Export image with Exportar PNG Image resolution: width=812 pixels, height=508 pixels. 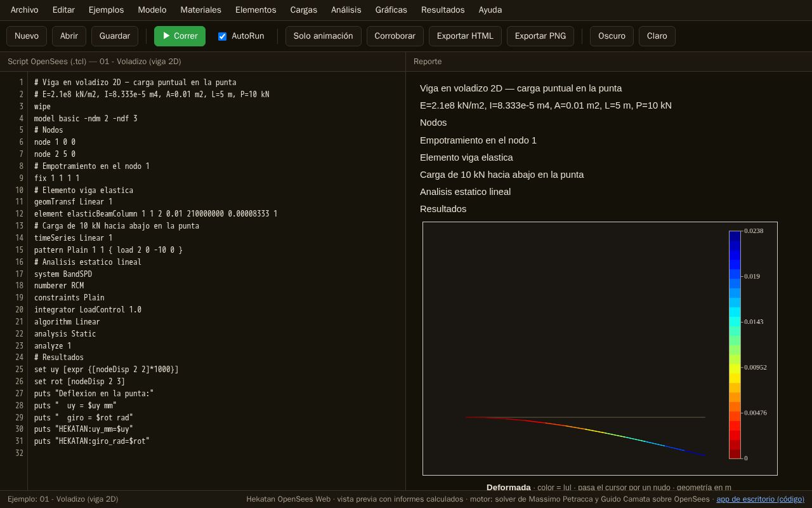click(x=540, y=36)
